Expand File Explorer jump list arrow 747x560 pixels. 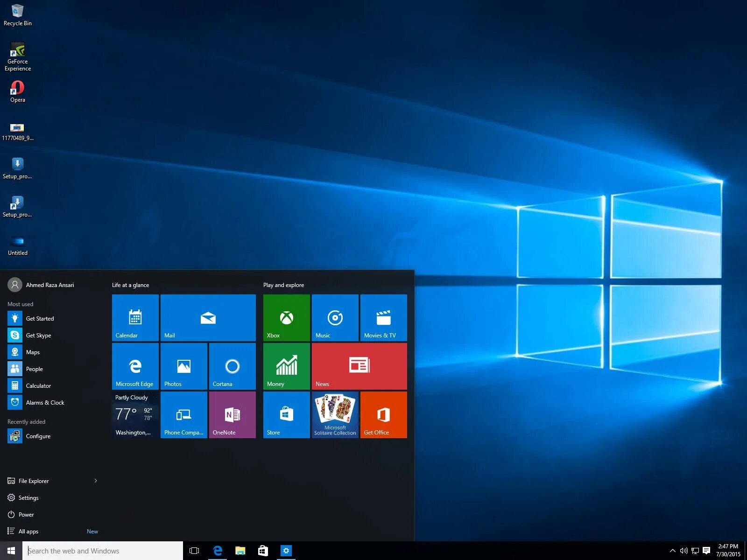[x=96, y=481]
